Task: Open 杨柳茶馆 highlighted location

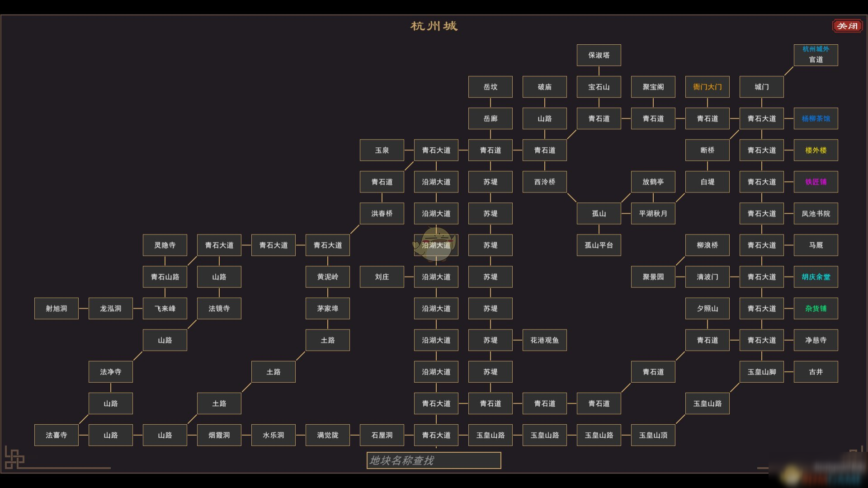Action: (x=816, y=118)
